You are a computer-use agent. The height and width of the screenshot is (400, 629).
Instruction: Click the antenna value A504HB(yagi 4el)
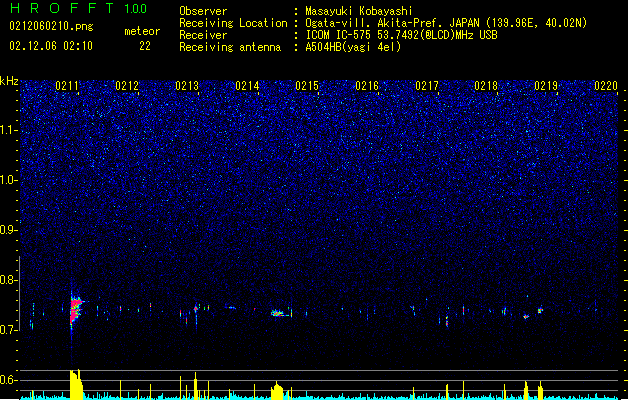[353, 47]
